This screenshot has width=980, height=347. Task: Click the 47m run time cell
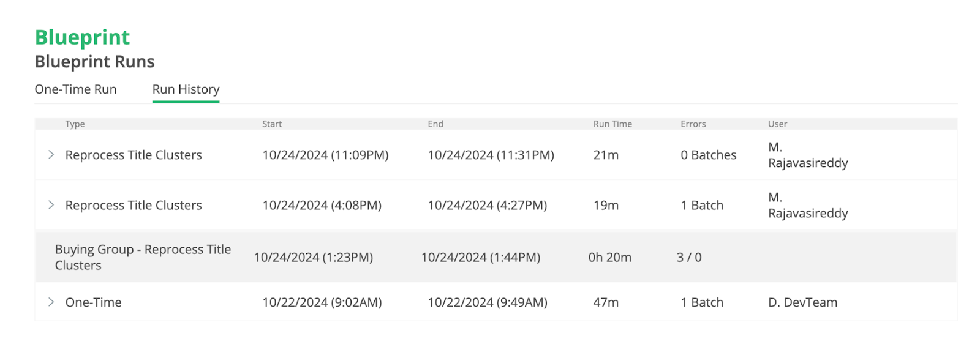606,302
